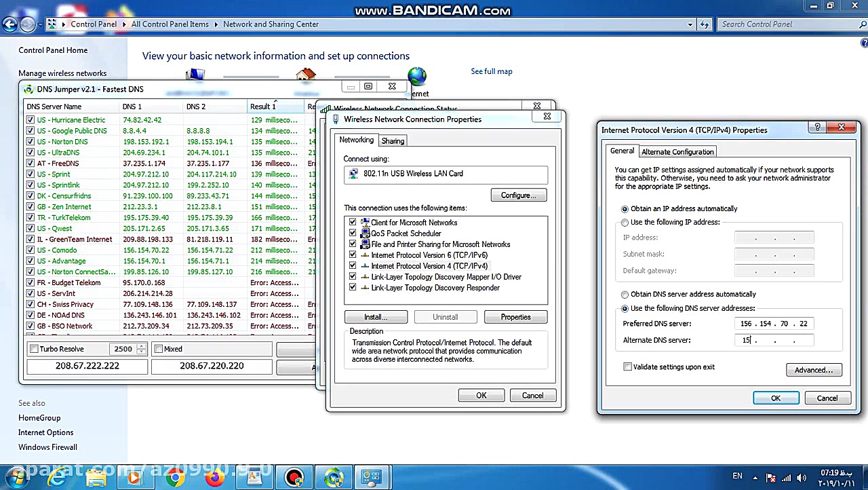This screenshot has height=490, width=868.
Task: Expand Control Panel breadcrumb arrow
Action: 124,24
